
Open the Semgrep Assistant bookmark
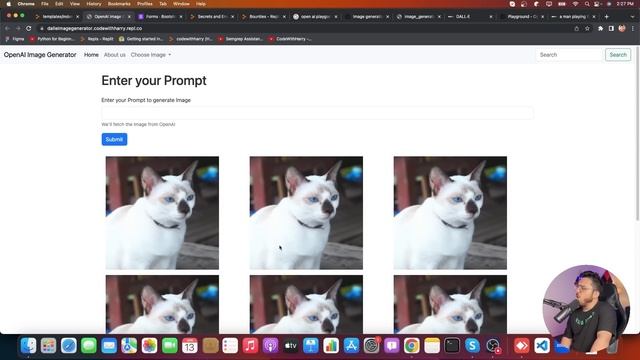click(x=240, y=39)
